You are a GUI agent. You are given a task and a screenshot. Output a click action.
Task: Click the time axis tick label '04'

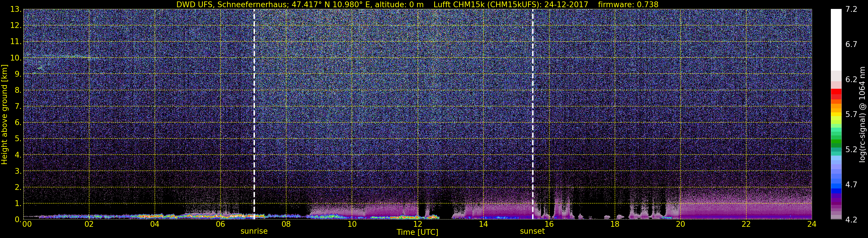pos(155,224)
